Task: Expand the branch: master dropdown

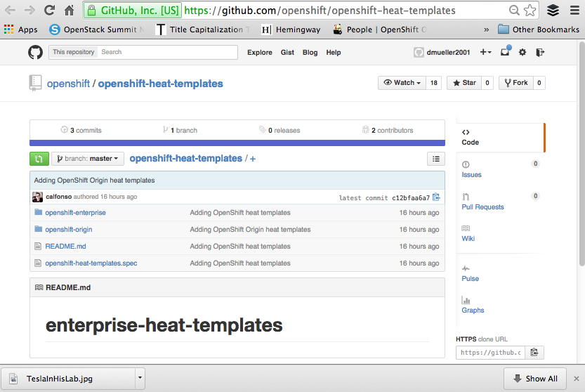Action: pyautogui.click(x=87, y=159)
